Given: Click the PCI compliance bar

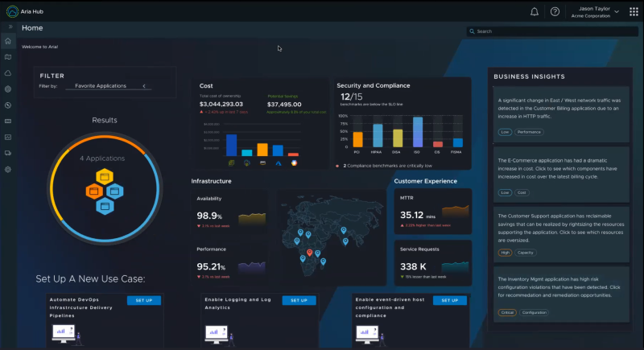Looking at the screenshot, I should [357, 139].
